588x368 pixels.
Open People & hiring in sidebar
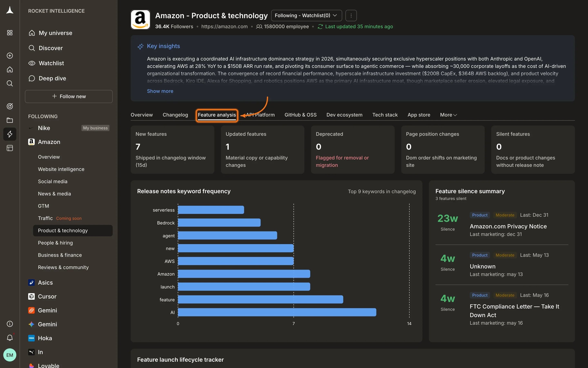55,243
